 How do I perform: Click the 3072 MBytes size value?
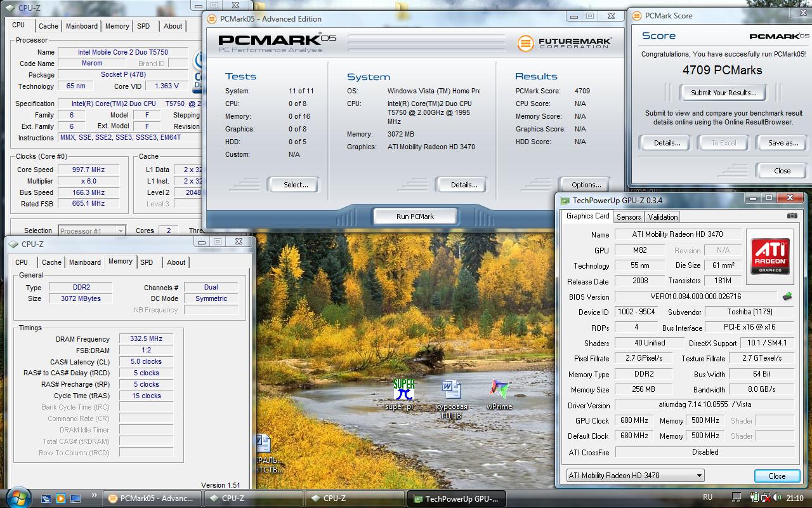click(81, 298)
